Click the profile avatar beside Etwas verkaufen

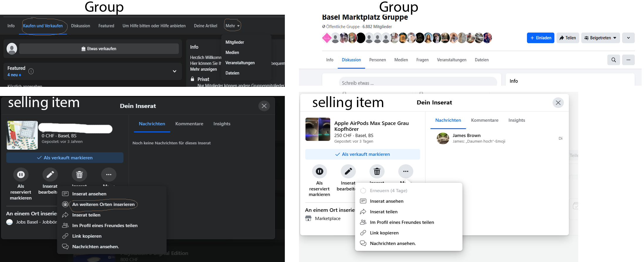(x=12, y=49)
